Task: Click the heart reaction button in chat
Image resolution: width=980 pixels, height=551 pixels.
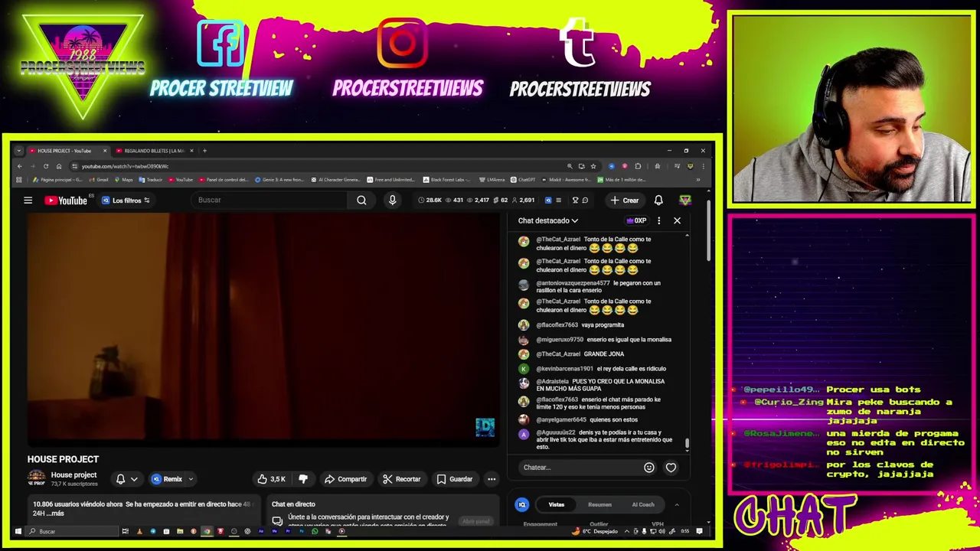Action: (x=671, y=468)
